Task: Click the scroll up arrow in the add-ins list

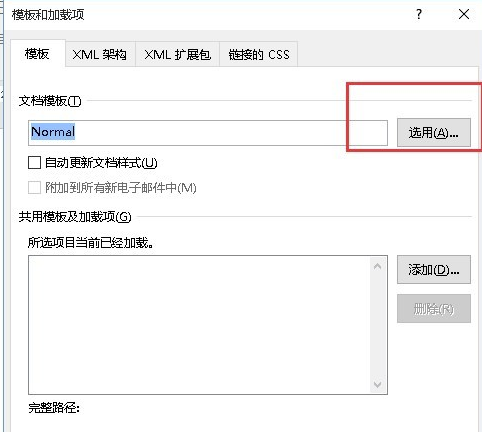Action: pos(377,266)
